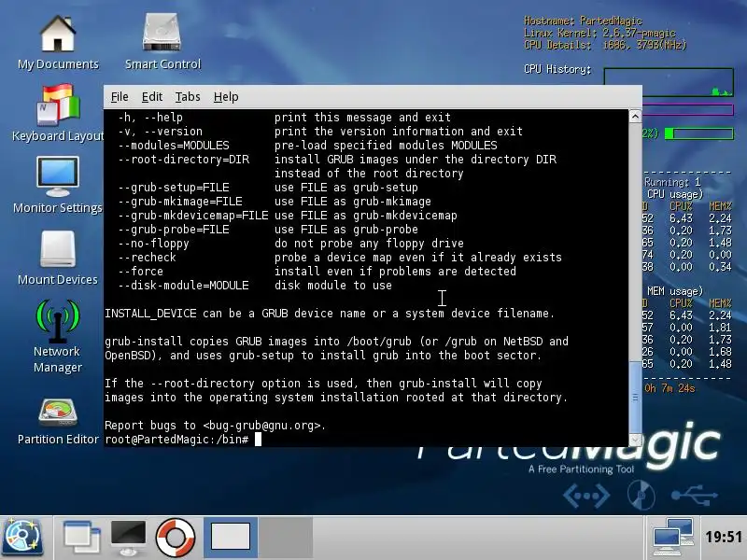Click the root@PartedMagic:/bin# prompt line
Screen dimensions: 747x560
(176, 439)
